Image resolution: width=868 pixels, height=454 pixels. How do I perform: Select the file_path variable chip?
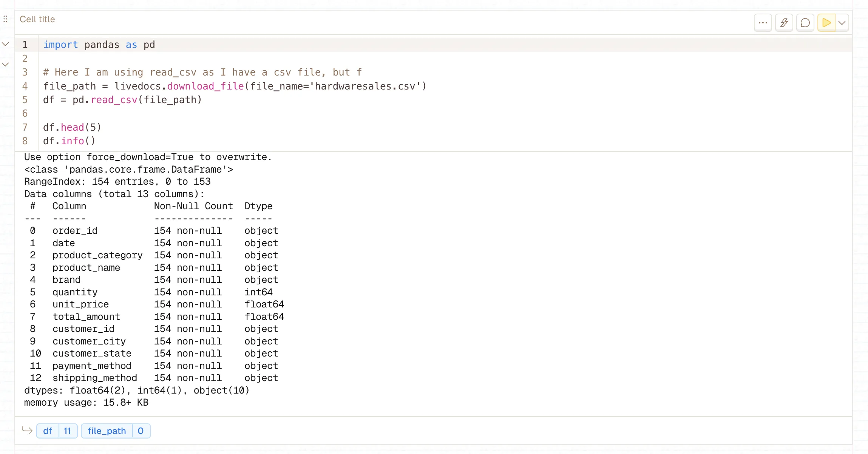[x=107, y=431]
